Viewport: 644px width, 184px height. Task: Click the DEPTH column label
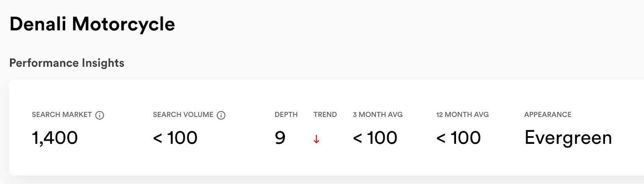coord(286,114)
